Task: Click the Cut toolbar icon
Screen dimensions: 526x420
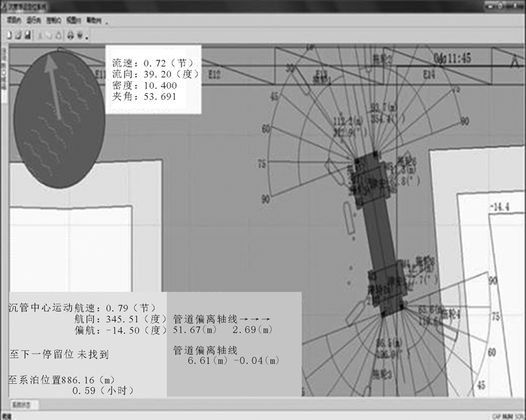Action: coord(40,34)
